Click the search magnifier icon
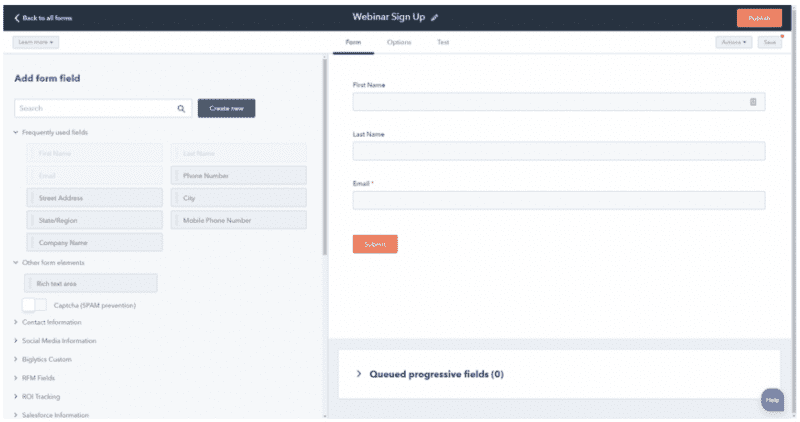 [181, 108]
